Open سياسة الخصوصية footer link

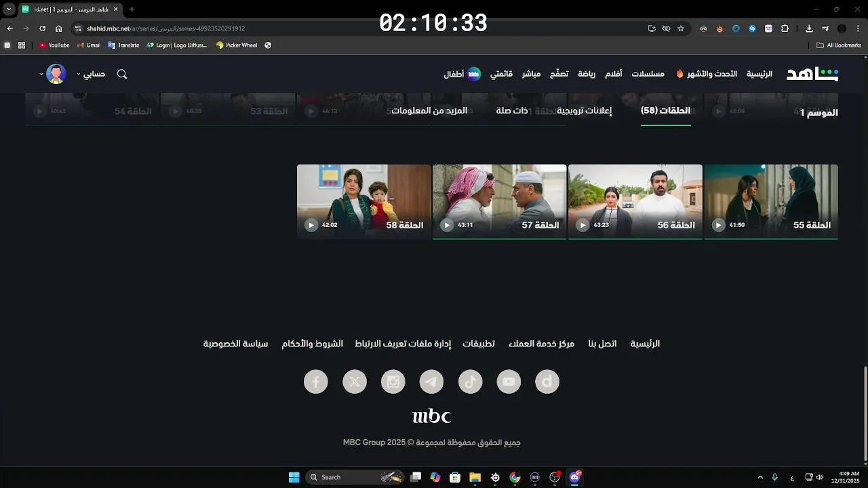(235, 344)
